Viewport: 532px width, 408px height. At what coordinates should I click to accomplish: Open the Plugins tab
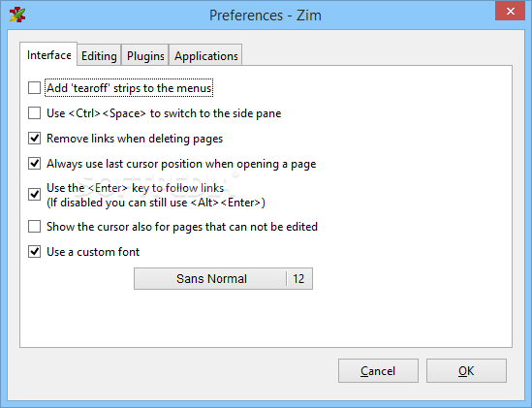pyautogui.click(x=145, y=55)
